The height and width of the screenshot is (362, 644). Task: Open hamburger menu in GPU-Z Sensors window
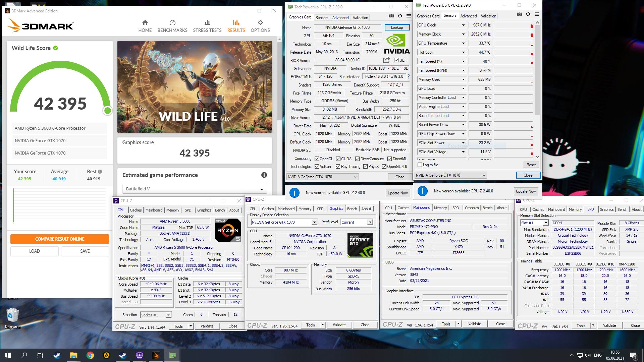537,14
